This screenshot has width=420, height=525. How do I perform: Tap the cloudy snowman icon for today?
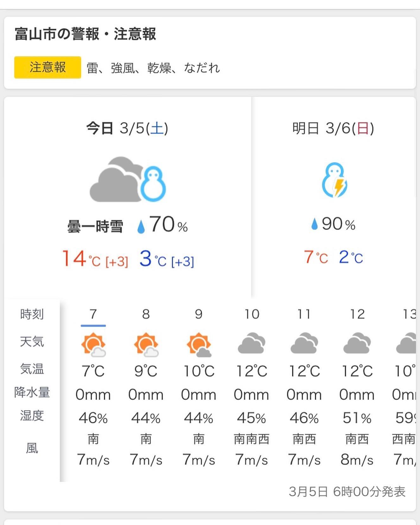click(128, 179)
